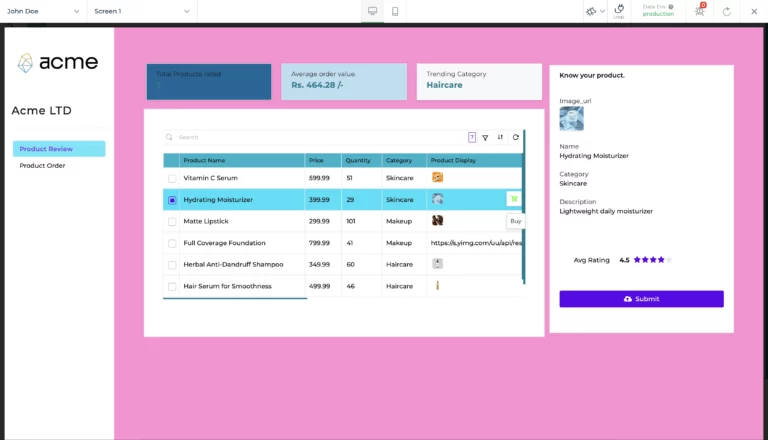
Task: Check the Vitamin C Serum row checkbox
Action: tap(172, 178)
